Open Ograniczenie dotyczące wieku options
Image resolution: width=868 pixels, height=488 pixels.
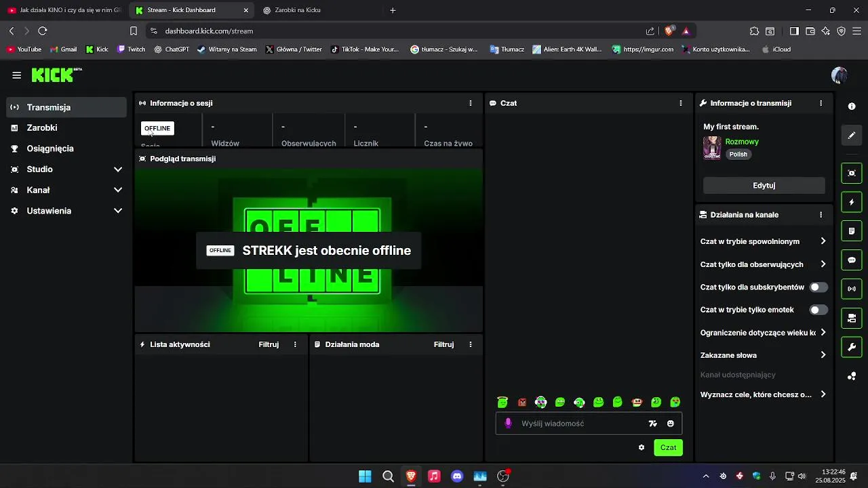point(764,333)
